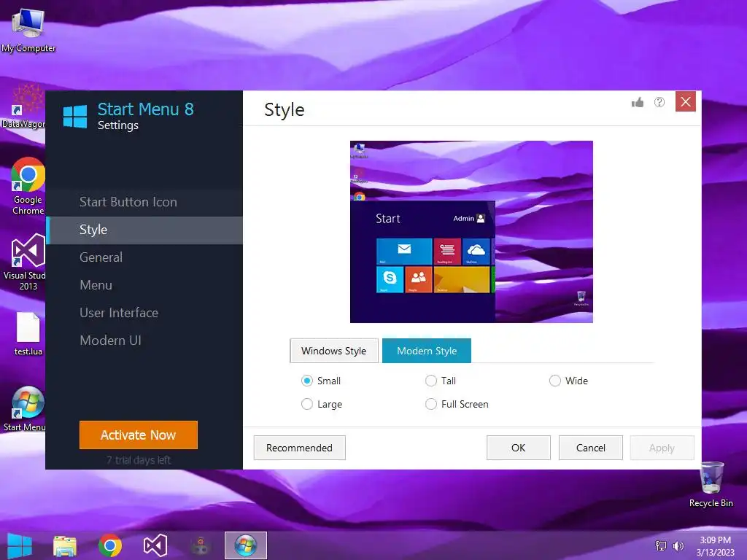Click the Mail tile in preview
The image size is (747, 560).
[404, 252]
